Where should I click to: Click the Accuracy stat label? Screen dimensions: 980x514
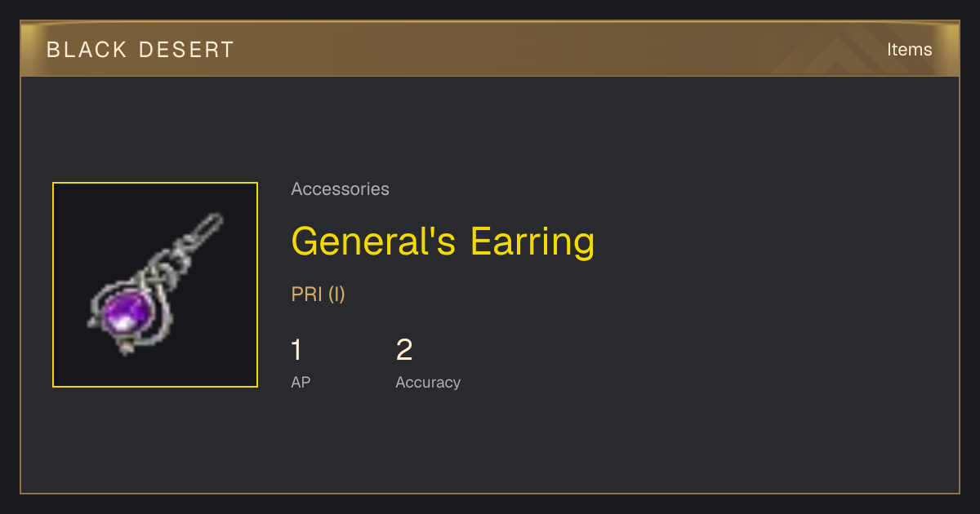pyautogui.click(x=428, y=383)
